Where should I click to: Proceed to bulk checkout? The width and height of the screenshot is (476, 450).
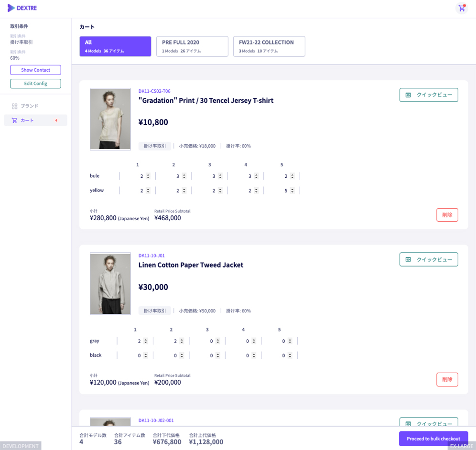click(433, 439)
